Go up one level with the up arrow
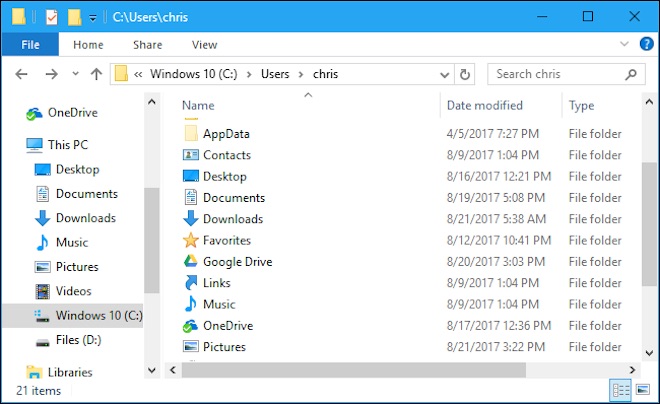Screen dimensions: 660x404 point(96,74)
